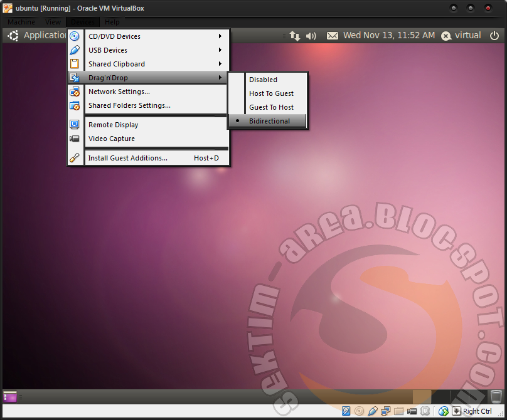This screenshot has height=420, width=507.
Task: Click the Shared Folders Settings icon
Action: click(x=75, y=106)
